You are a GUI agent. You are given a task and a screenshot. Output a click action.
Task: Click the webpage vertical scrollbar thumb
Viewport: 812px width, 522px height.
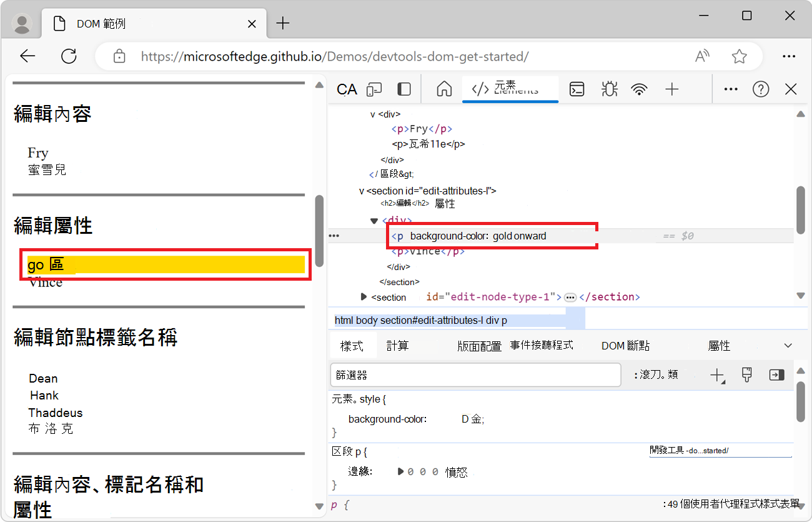coord(319,230)
